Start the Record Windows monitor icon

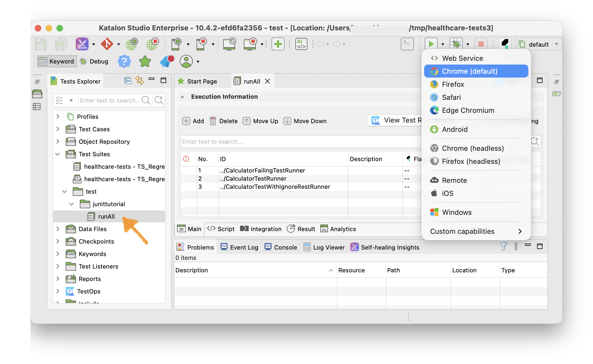tap(250, 44)
